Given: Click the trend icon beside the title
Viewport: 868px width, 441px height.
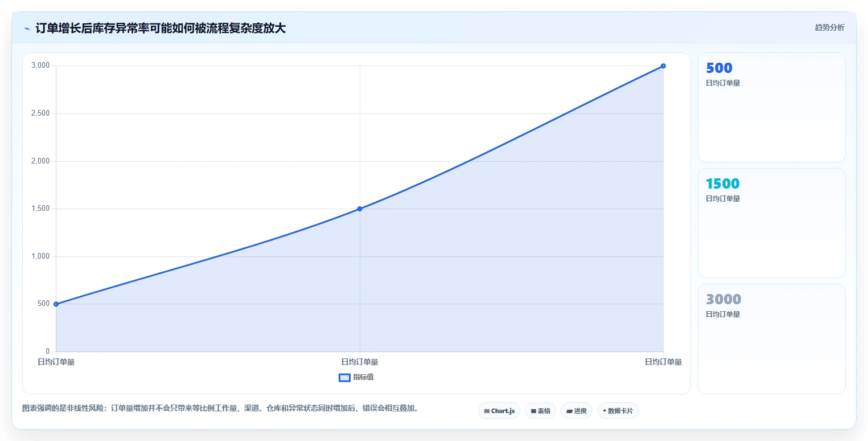Looking at the screenshot, I should pos(27,28).
